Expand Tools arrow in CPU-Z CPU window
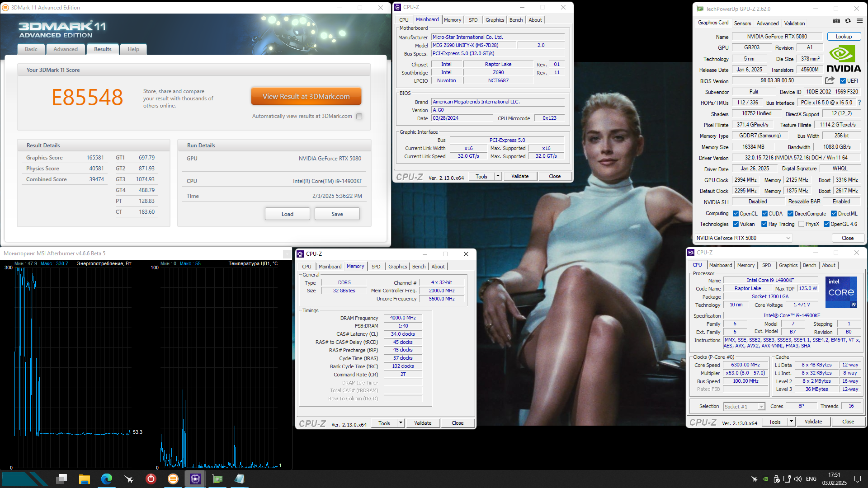This screenshot has width=868, height=488. coord(791,422)
